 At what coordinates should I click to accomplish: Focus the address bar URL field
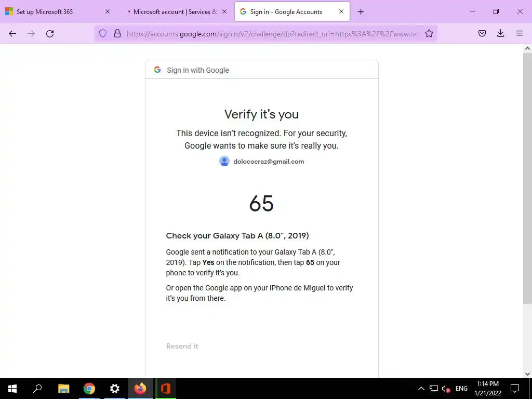272,34
